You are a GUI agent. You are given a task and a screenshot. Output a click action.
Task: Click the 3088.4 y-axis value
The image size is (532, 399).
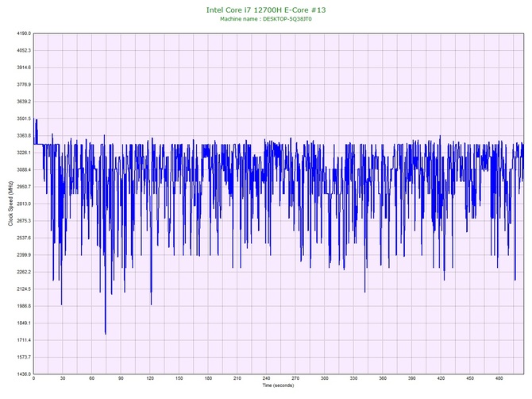(x=24, y=169)
